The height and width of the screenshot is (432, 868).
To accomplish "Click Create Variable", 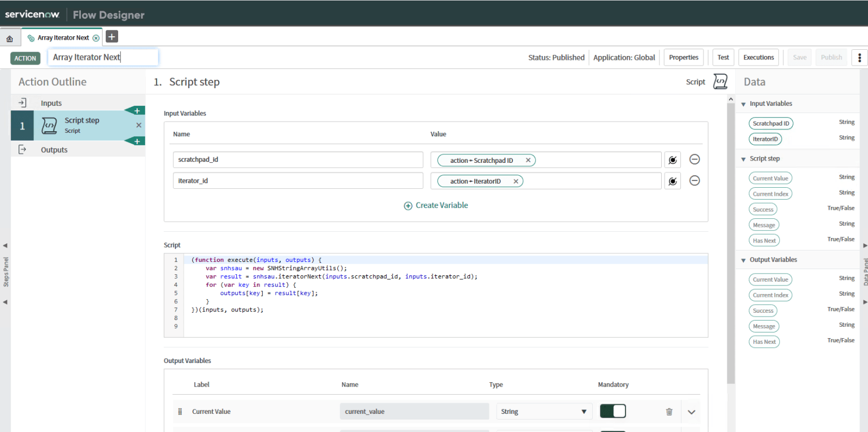I will pos(435,205).
